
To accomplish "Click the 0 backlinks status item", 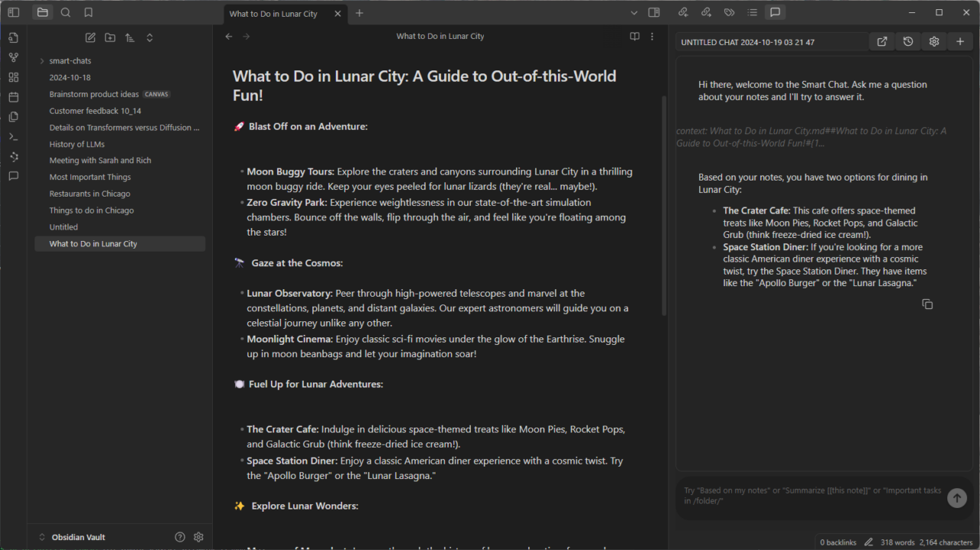I will [x=838, y=542].
